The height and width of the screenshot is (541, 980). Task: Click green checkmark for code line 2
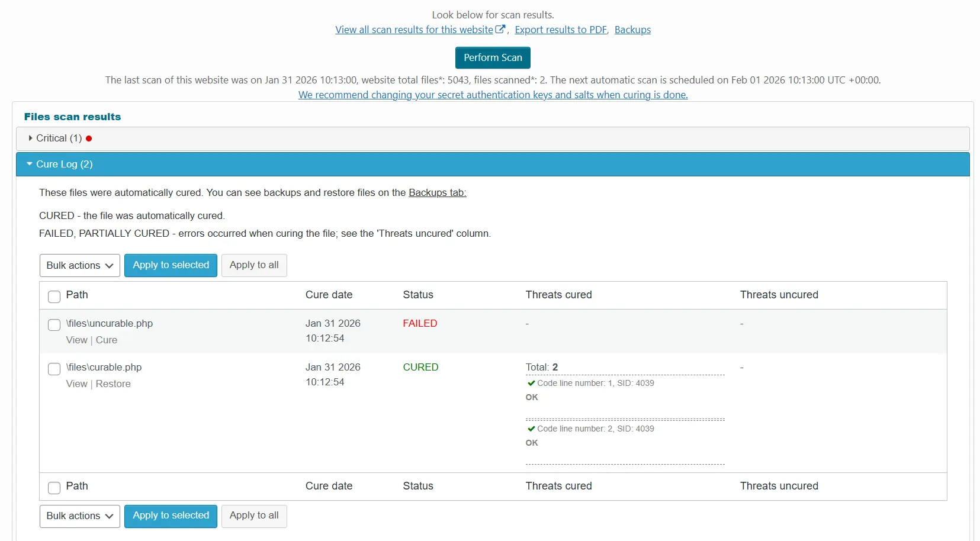point(531,429)
